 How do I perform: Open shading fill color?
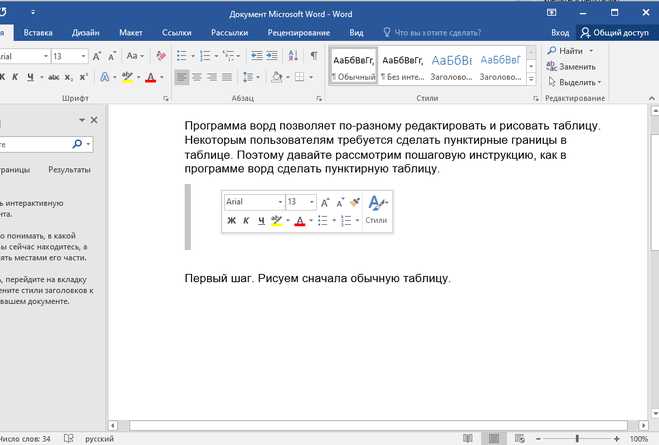click(x=277, y=77)
